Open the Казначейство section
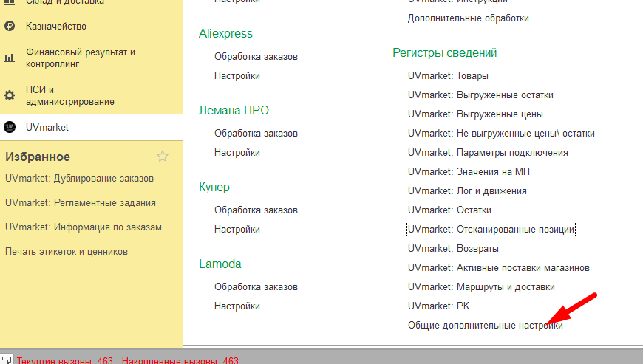 (x=56, y=26)
